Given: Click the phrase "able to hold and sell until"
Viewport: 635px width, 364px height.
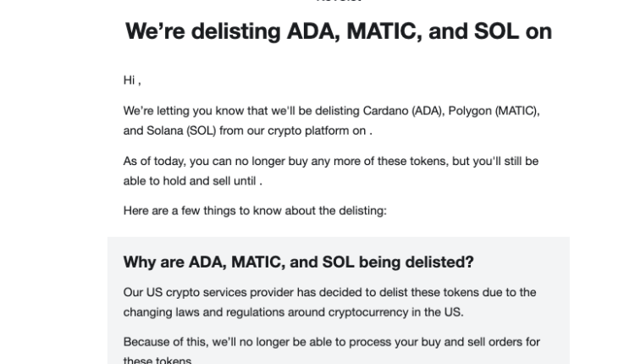Looking at the screenshot, I should tap(190, 181).
